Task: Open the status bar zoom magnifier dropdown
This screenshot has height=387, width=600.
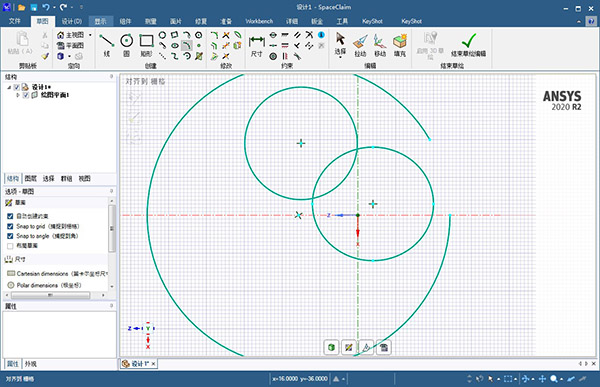Action: (x=561, y=379)
